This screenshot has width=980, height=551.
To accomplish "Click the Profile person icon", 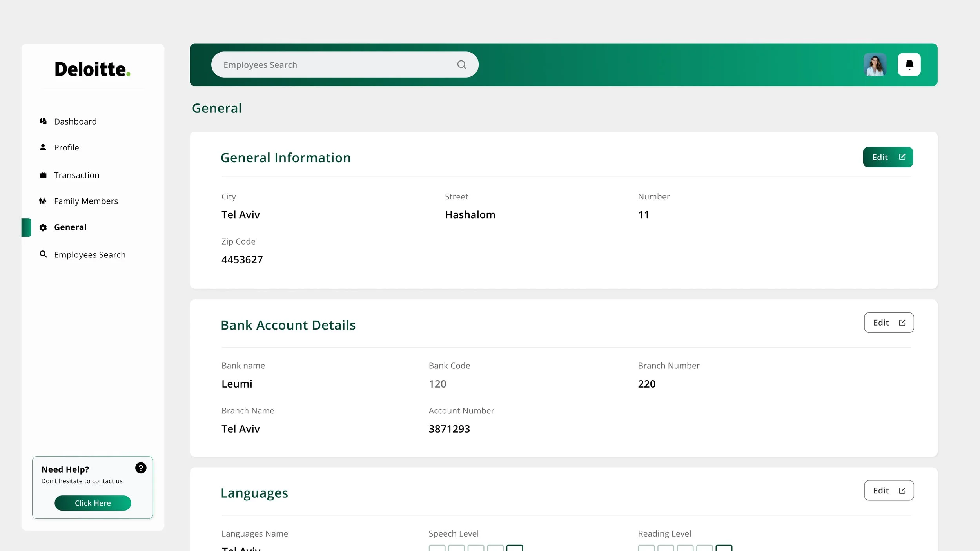I will (43, 147).
